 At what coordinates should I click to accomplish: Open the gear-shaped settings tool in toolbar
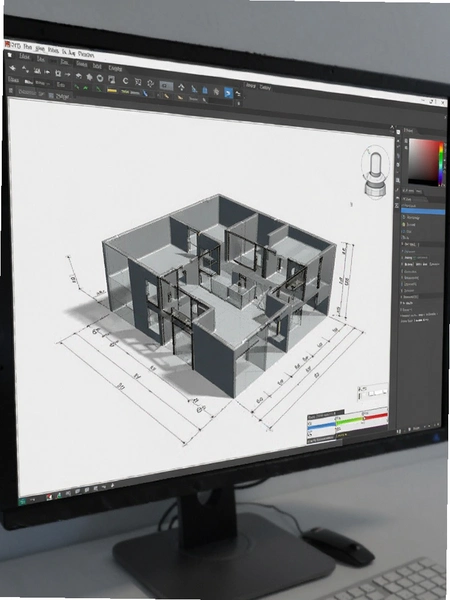[x=150, y=83]
